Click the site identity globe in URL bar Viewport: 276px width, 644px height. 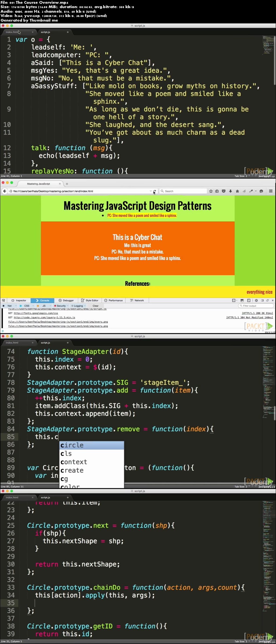click(x=11, y=191)
